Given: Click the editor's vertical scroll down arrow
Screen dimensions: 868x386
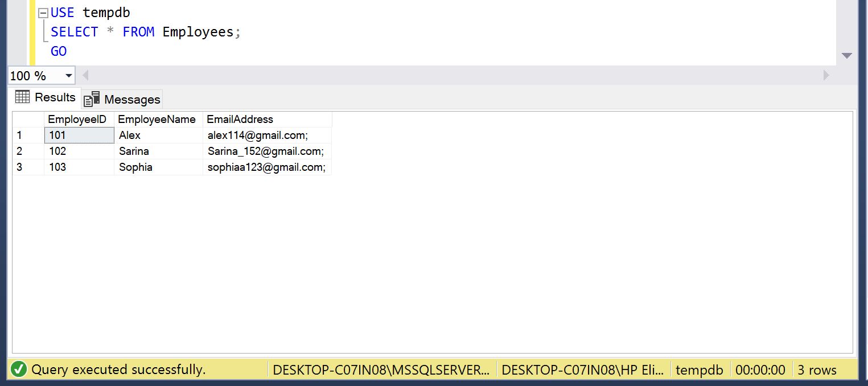Looking at the screenshot, I should pos(846,56).
